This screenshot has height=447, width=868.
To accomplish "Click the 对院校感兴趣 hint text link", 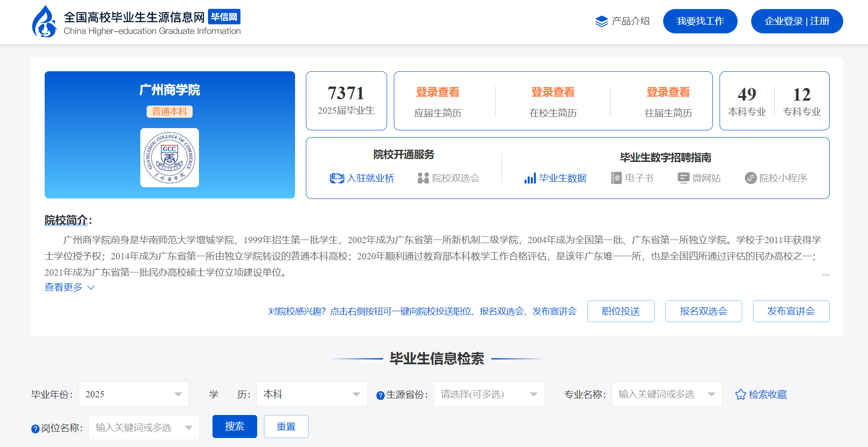I will 422,311.
